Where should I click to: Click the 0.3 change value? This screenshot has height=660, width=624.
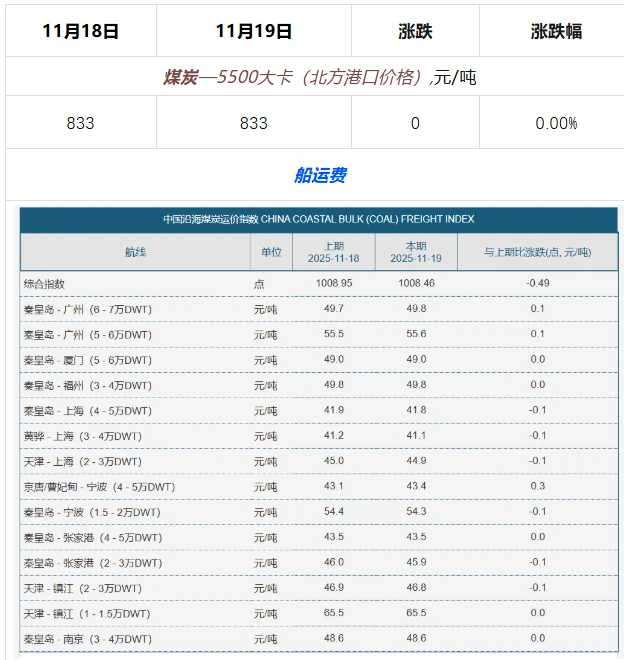click(x=538, y=486)
